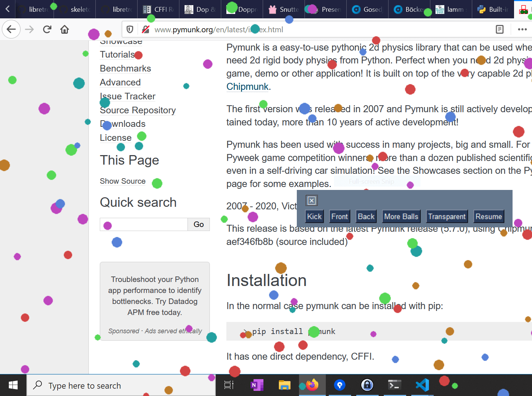532x396 pixels.
Task: Switch to the Dop & tab
Action: click(200, 9)
